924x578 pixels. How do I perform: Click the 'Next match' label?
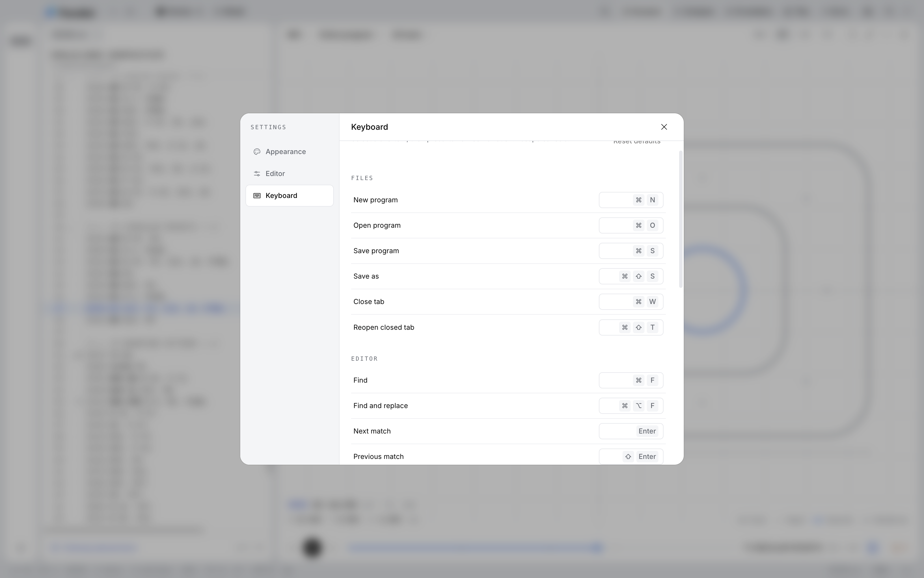372,431
